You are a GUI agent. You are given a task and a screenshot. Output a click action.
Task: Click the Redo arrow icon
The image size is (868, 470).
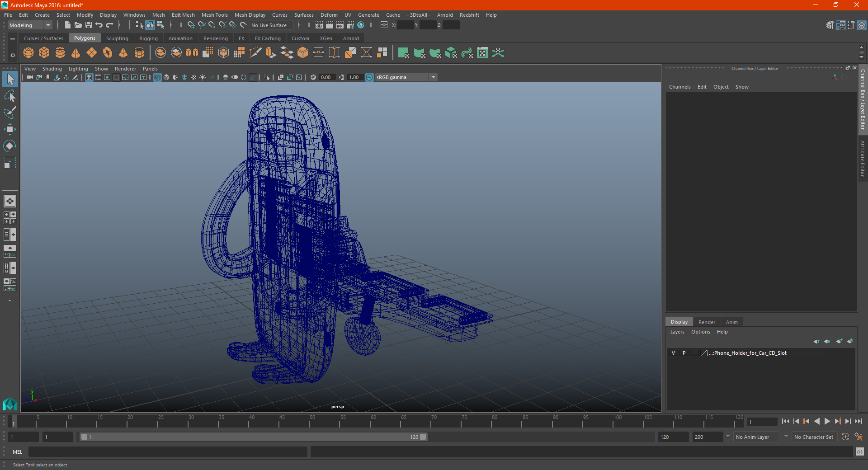pos(109,25)
